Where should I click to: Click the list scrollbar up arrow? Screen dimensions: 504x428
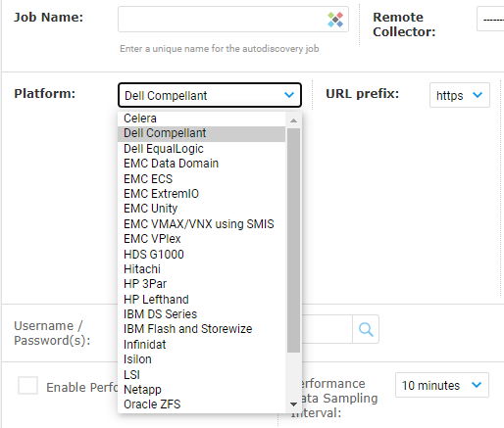(293, 120)
